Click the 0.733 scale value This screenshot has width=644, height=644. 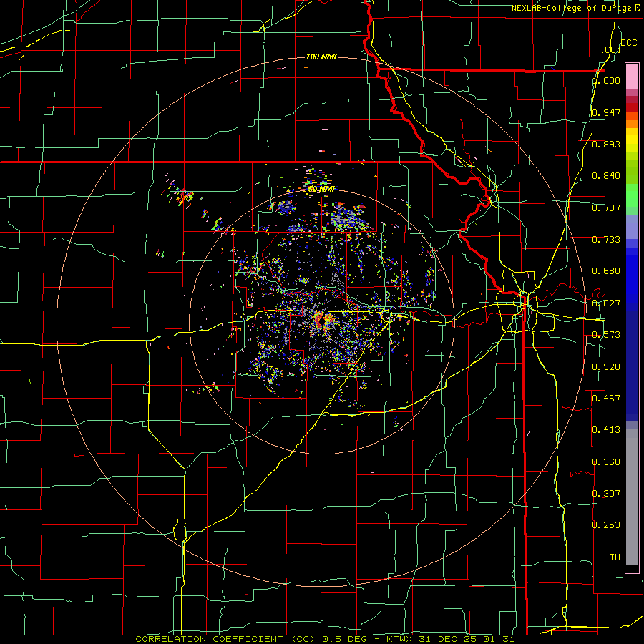tap(606, 240)
